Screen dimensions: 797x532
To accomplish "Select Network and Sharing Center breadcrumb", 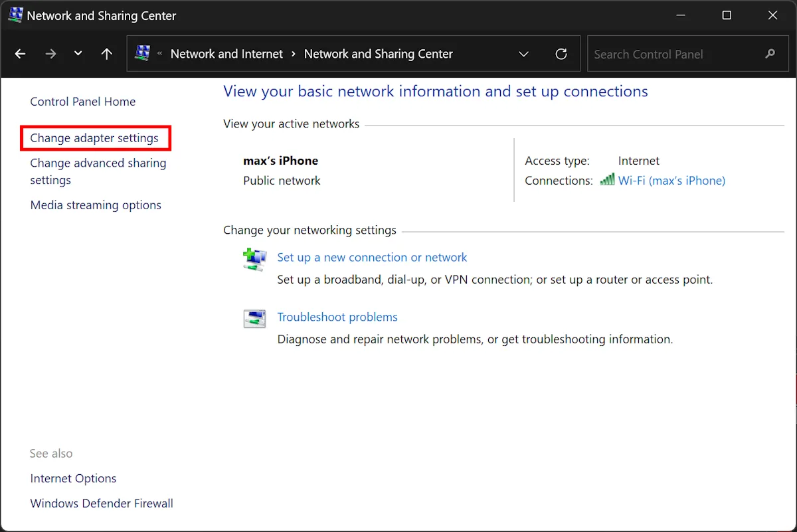I will pyautogui.click(x=379, y=54).
